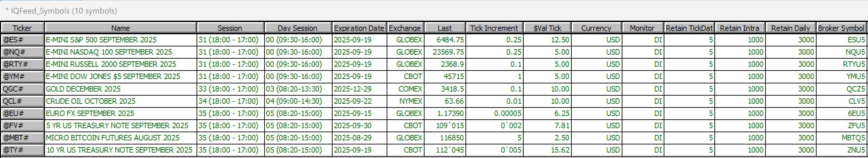868x158 pixels.
Task: Select the @RTY# expiration date cell
Action: tap(359, 64)
